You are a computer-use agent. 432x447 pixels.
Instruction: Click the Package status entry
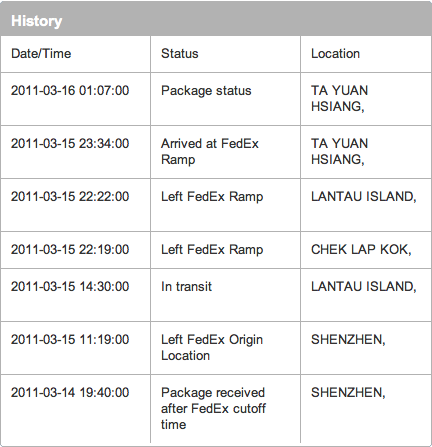tap(206, 91)
